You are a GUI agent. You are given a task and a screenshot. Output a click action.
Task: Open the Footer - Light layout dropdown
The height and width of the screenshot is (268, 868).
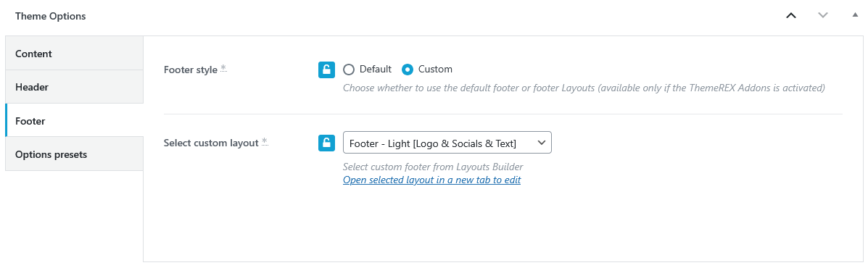tap(447, 143)
